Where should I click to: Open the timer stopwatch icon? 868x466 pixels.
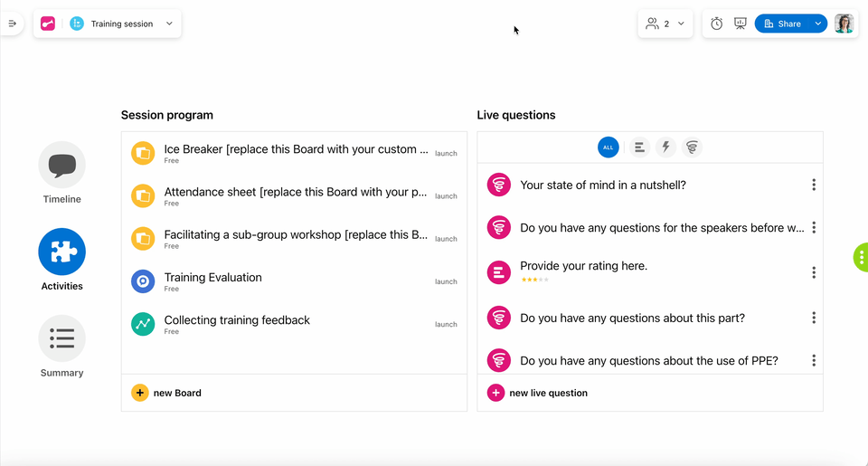coord(716,24)
